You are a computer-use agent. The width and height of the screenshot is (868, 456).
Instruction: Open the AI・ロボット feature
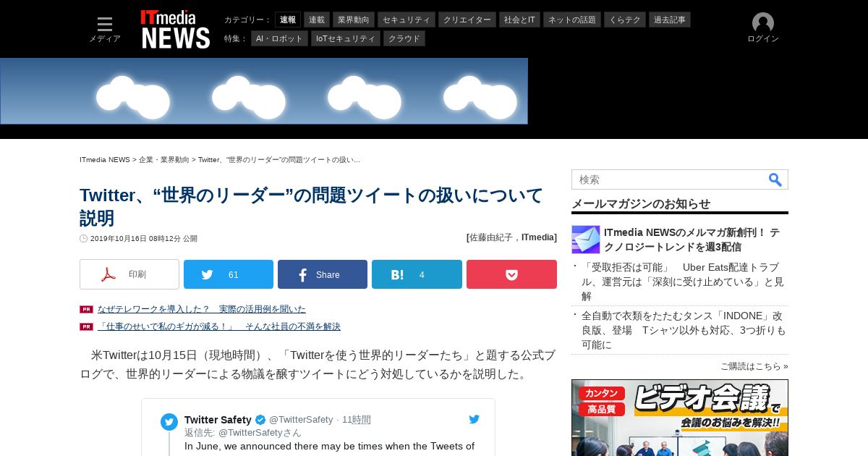click(x=280, y=38)
